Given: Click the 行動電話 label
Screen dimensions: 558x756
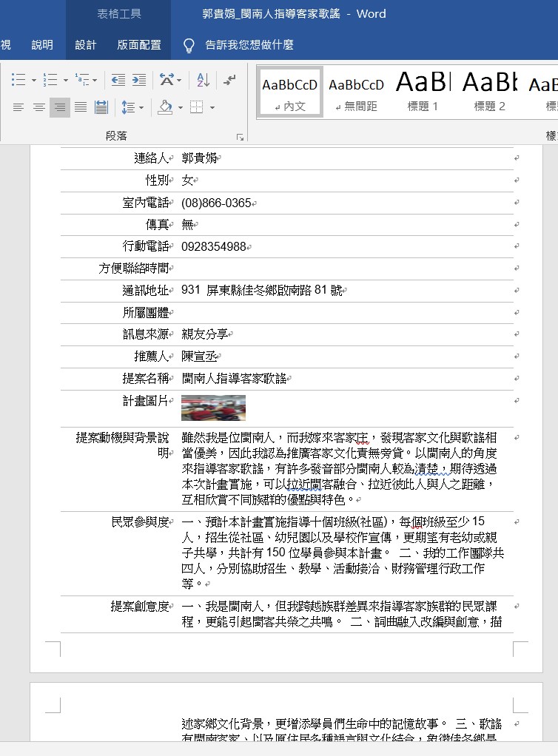Looking at the screenshot, I should coord(146,247).
